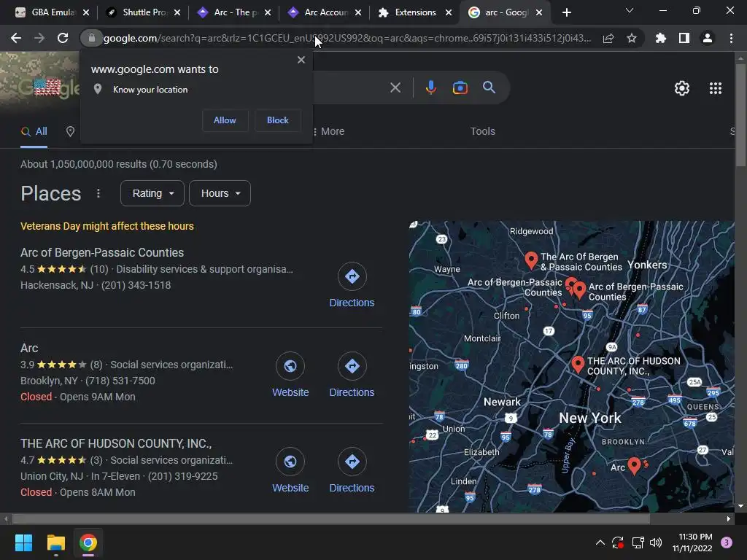Switch to the Extensions tab

[x=410, y=12]
